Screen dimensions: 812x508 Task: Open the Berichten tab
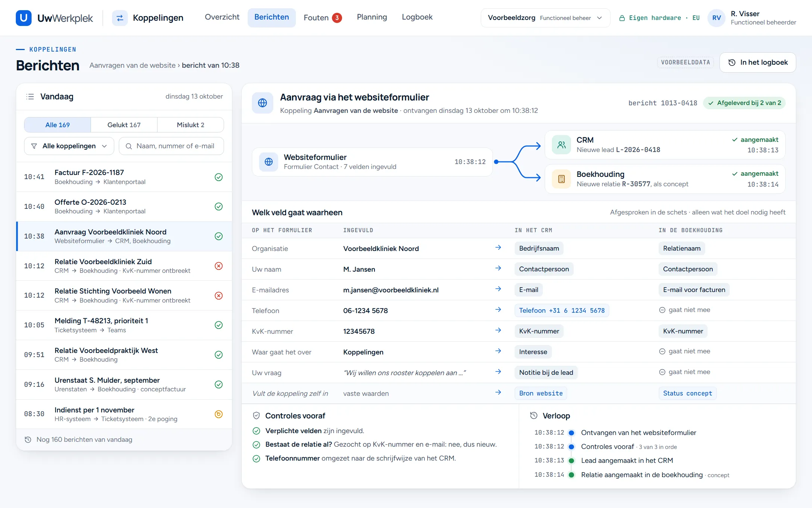click(x=272, y=17)
